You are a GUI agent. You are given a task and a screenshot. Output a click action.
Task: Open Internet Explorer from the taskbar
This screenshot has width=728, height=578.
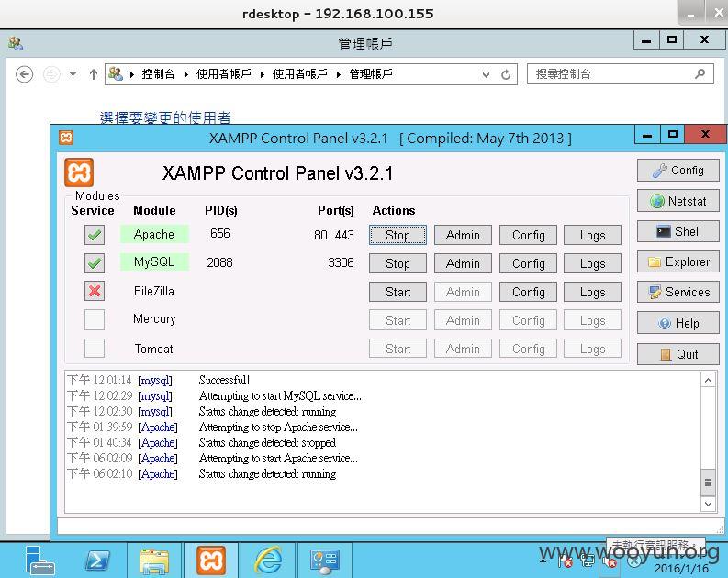tap(268, 561)
